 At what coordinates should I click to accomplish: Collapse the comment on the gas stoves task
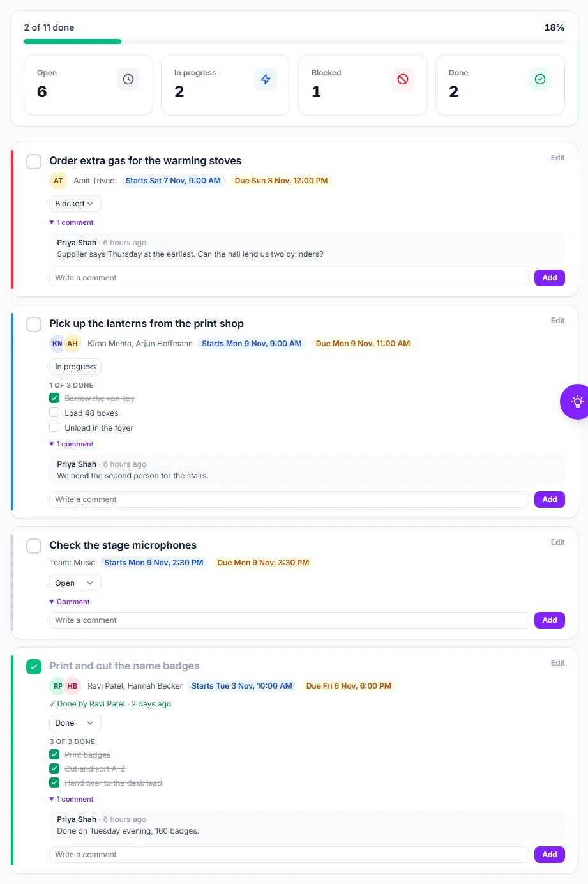coord(72,222)
